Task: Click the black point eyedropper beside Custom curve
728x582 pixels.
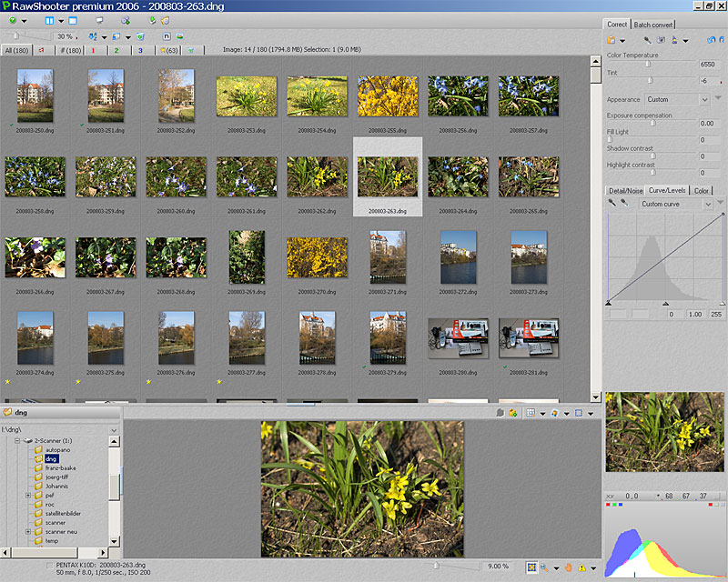Action: 612,204
